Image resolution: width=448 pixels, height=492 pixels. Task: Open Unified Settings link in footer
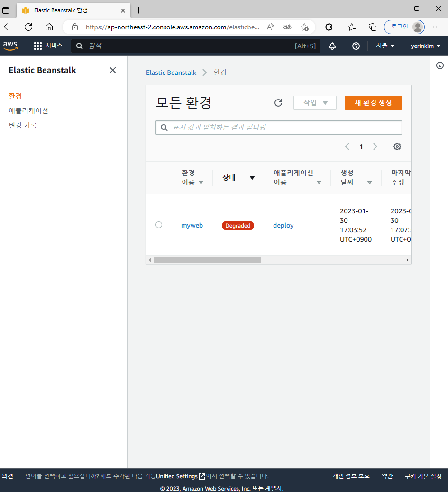click(x=181, y=476)
